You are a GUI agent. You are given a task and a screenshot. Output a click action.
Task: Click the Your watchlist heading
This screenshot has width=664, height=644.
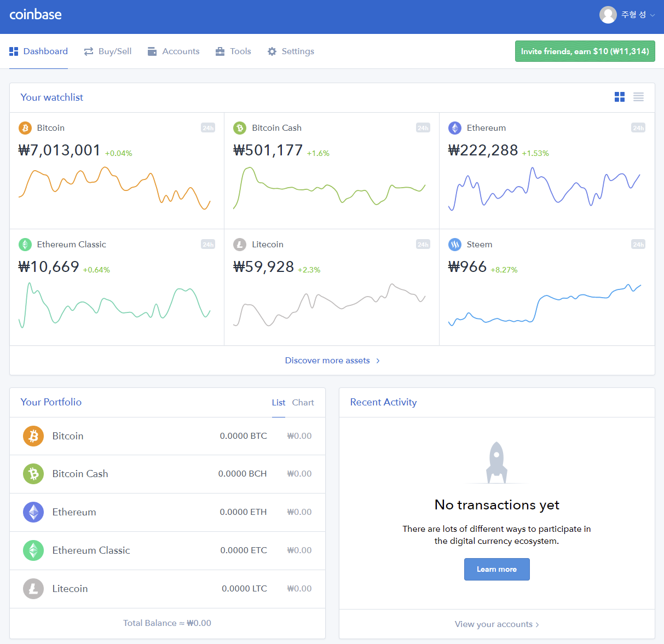pyautogui.click(x=52, y=97)
